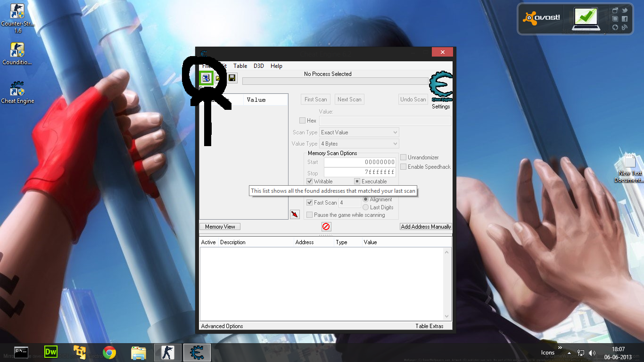Switch to Counter-Strike in the taskbar
Viewport: 644px width, 362px height.
tap(168, 353)
